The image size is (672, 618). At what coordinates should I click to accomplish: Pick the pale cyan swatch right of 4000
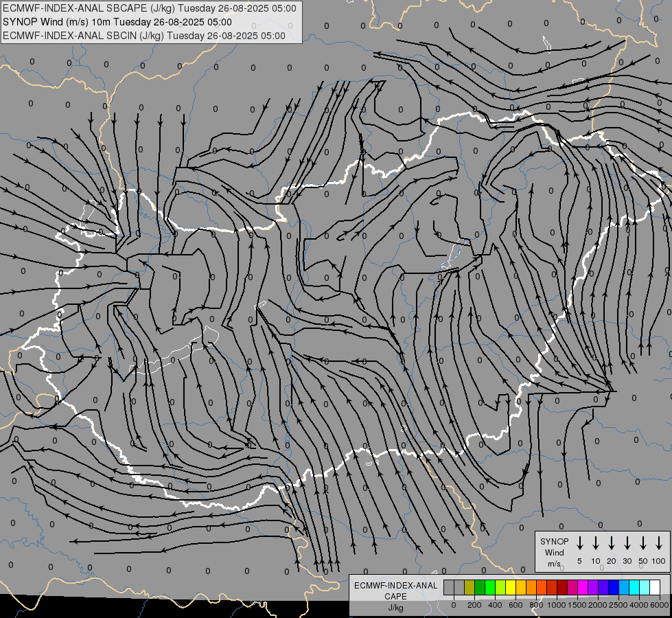[645, 587]
